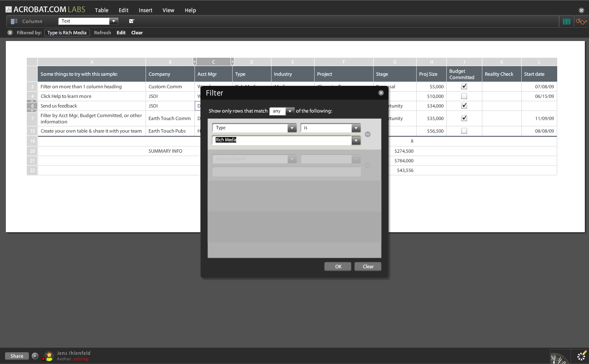
Task: Click the Column tool icon in the toolbar
Action: (x=15, y=21)
